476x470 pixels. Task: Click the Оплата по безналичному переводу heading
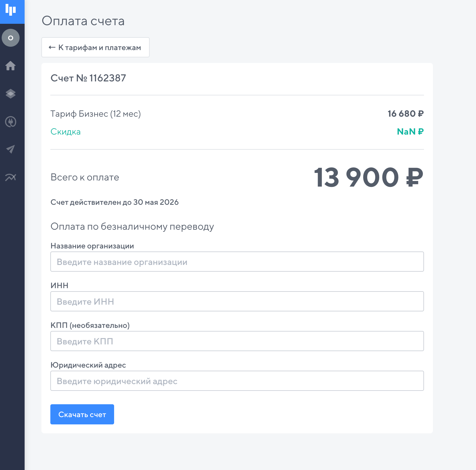click(x=132, y=226)
